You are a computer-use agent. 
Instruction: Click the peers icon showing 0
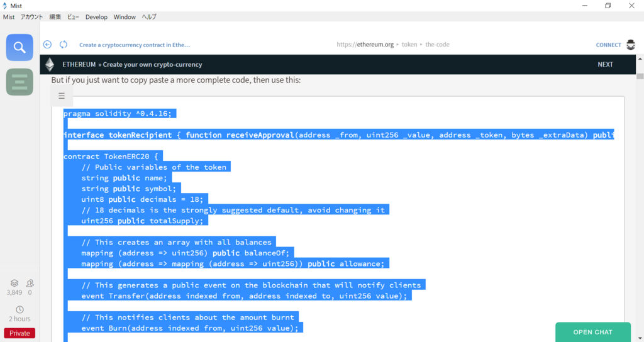pos(30,283)
